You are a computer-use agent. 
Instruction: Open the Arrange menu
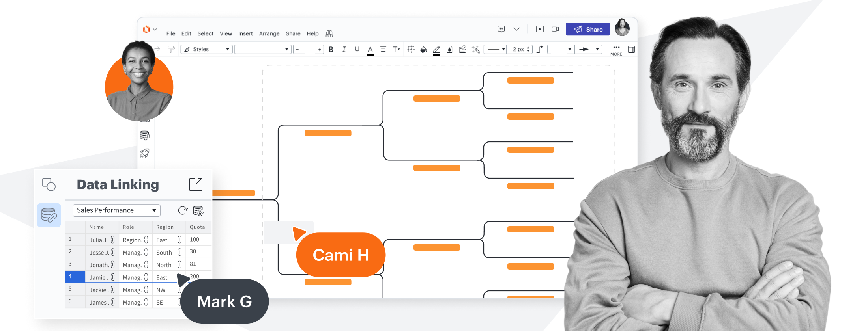(269, 34)
